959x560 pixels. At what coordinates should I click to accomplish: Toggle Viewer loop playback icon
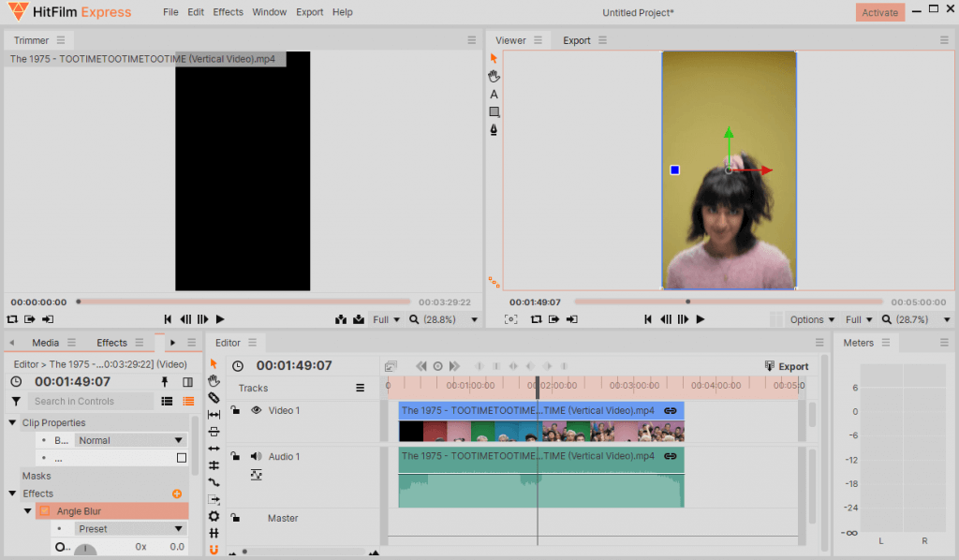(537, 319)
